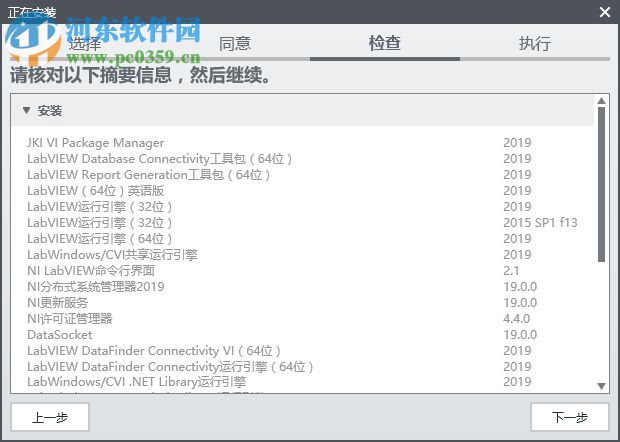Click the 2015 SP1 f13 version value
The height and width of the screenshot is (442, 620).
pos(540,223)
